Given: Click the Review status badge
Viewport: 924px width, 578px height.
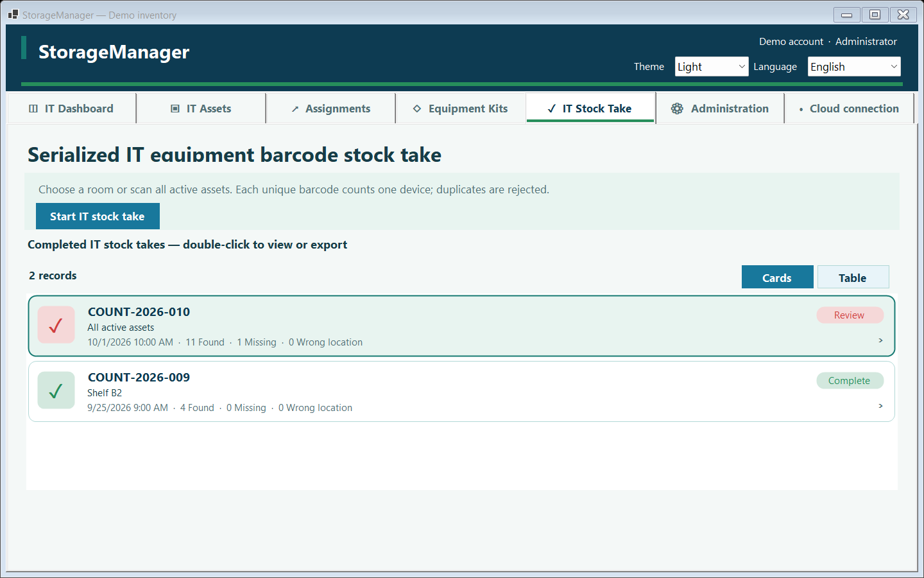Looking at the screenshot, I should [x=850, y=315].
